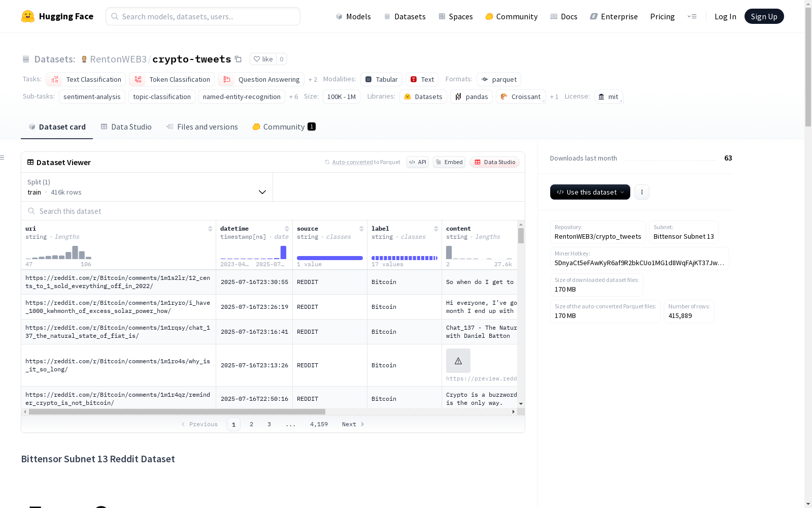Click the Sign Up button
Image resolution: width=812 pixels, height=508 pixels.
pos(764,16)
